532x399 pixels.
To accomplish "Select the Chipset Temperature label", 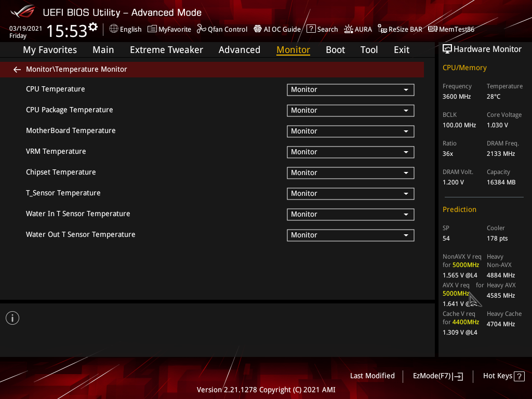I will (61, 172).
